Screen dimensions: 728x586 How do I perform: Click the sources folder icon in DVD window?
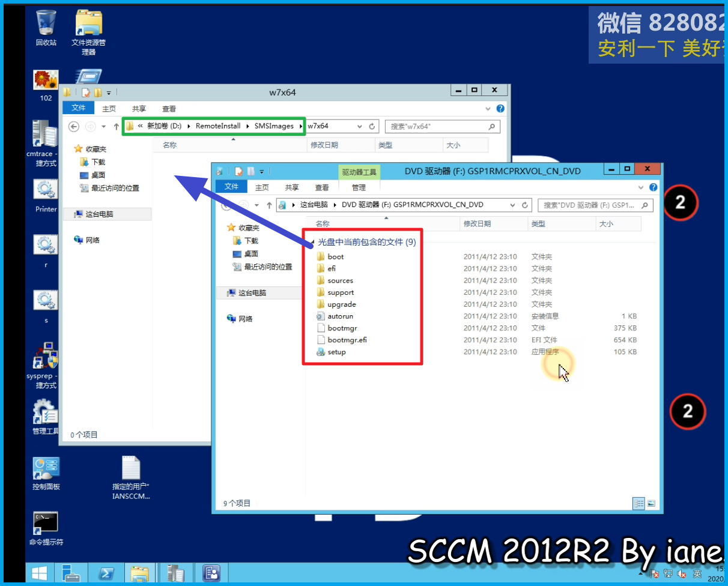(321, 280)
